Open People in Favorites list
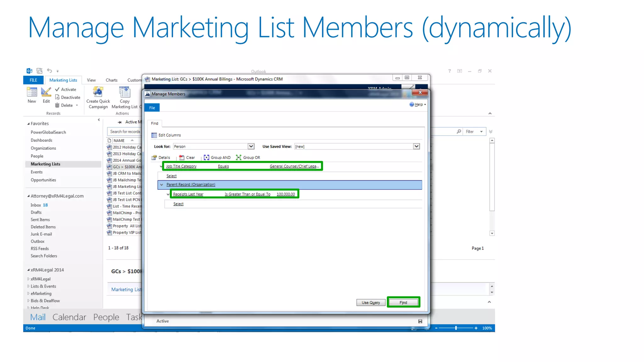Viewport: 644px width, 362px height. coord(37,156)
